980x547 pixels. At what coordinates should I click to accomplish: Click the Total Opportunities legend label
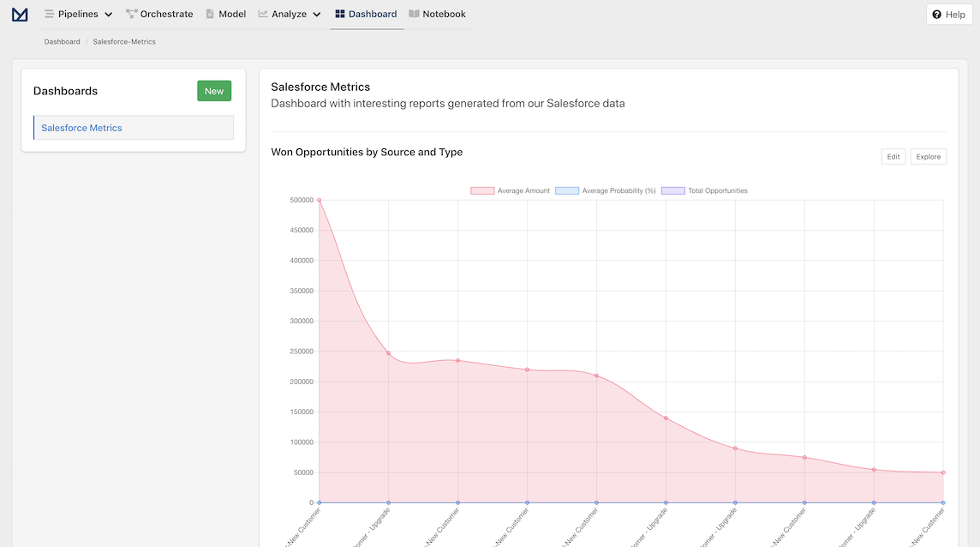718,191
